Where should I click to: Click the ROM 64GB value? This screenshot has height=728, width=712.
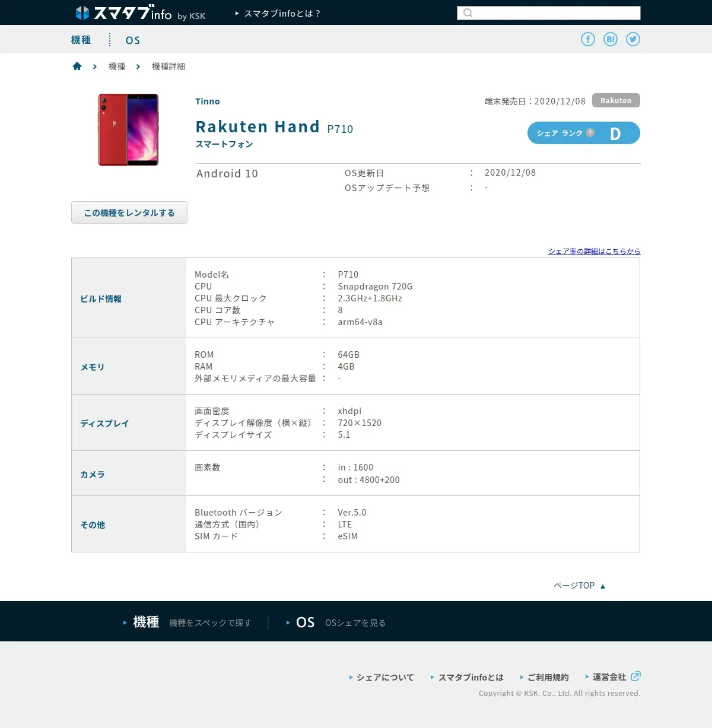pyautogui.click(x=349, y=355)
